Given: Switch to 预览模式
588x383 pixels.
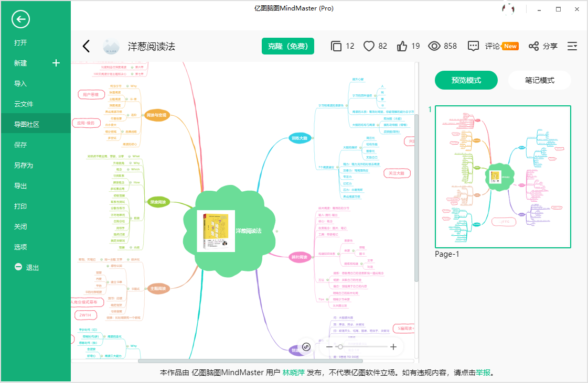Looking at the screenshot, I should 466,80.
